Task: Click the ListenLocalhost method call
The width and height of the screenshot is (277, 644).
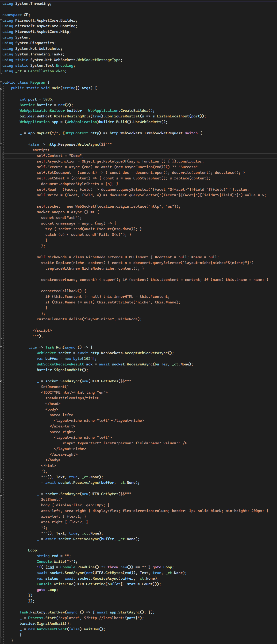Action: pos(173,116)
